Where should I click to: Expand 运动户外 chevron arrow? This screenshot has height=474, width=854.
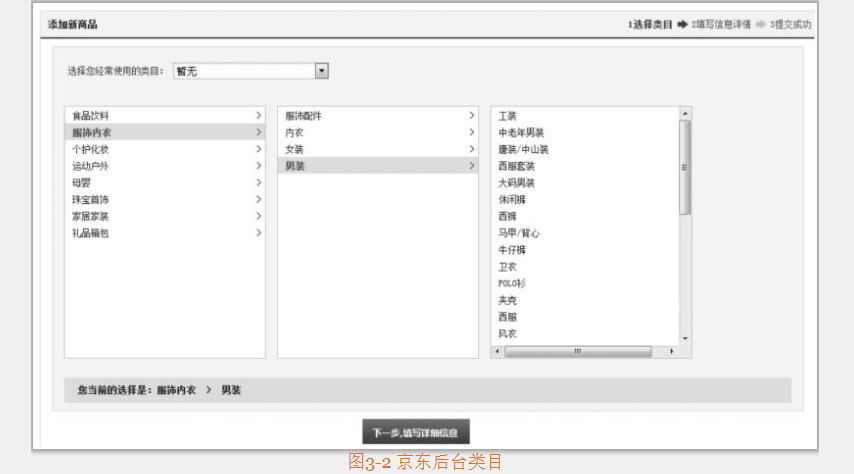coord(258,166)
